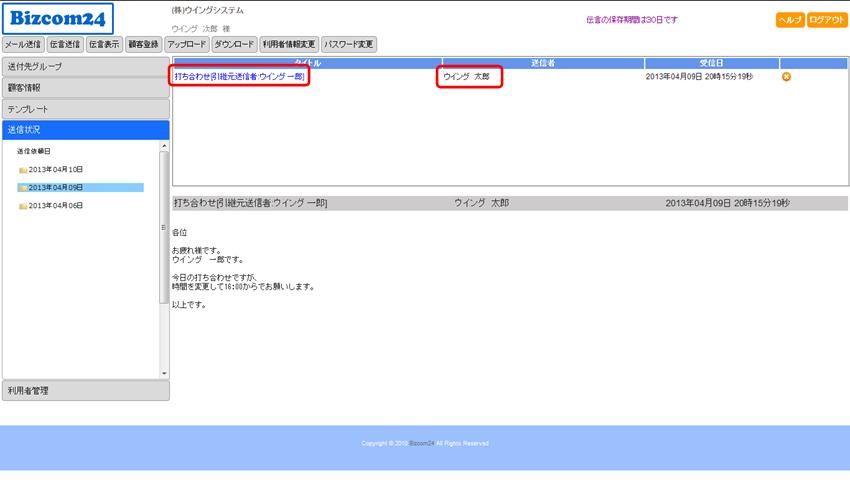Expand the 顧客情報 section
The image size is (850, 495).
85,88
